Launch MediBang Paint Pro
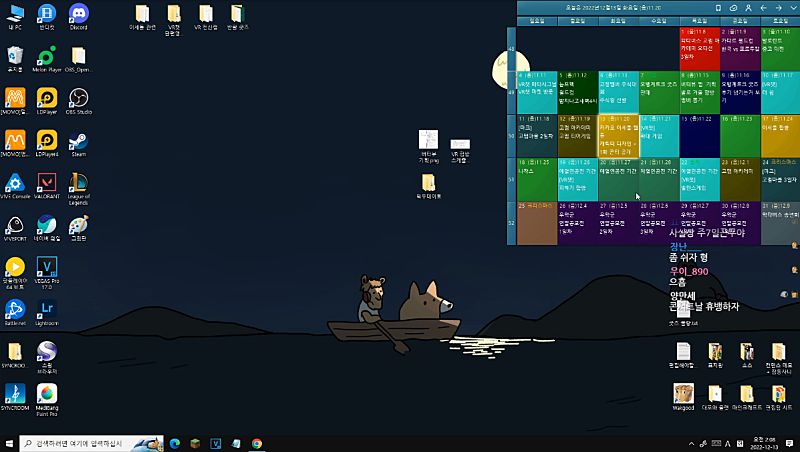 (46, 393)
